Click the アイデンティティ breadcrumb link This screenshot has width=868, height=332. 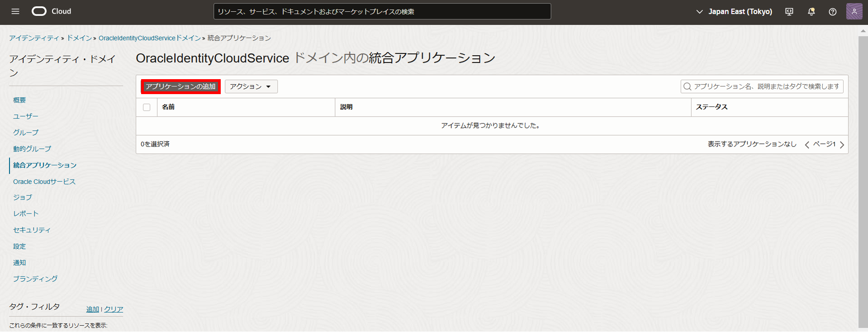(x=34, y=38)
